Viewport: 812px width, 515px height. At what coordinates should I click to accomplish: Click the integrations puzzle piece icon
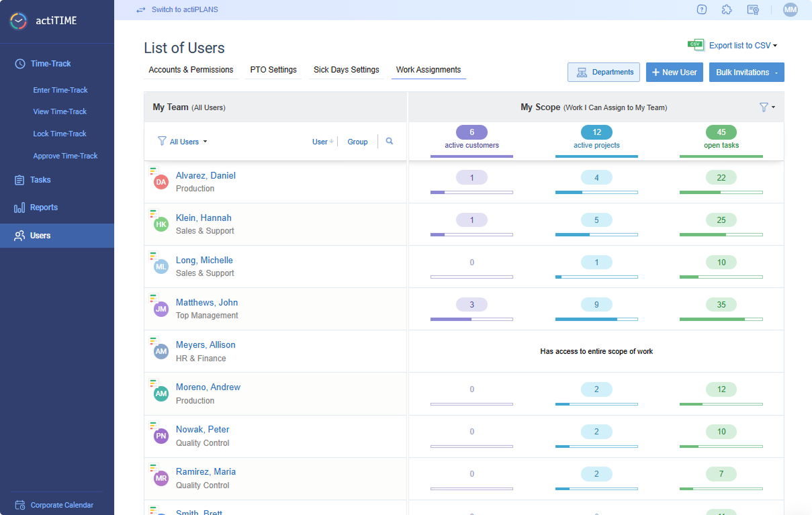pos(727,9)
